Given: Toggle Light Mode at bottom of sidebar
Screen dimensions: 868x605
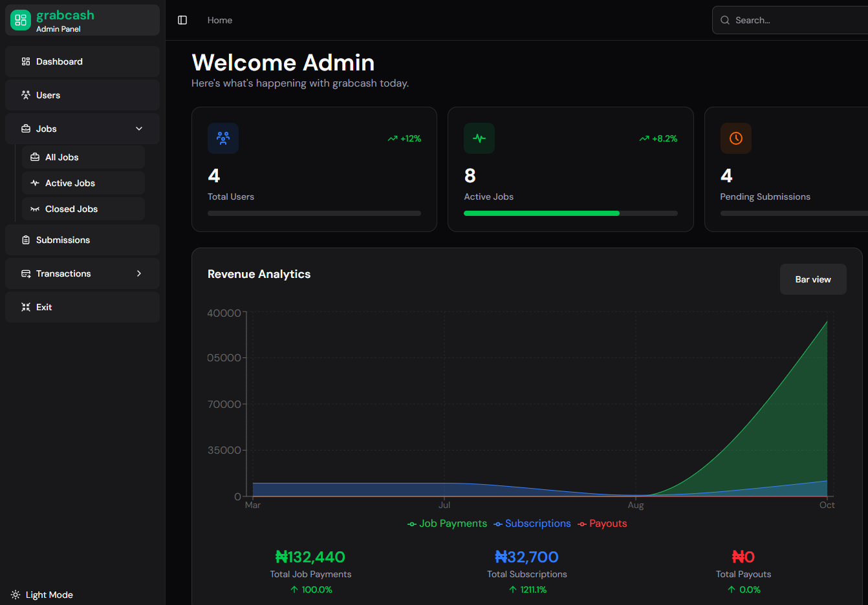Looking at the screenshot, I should pyautogui.click(x=41, y=595).
